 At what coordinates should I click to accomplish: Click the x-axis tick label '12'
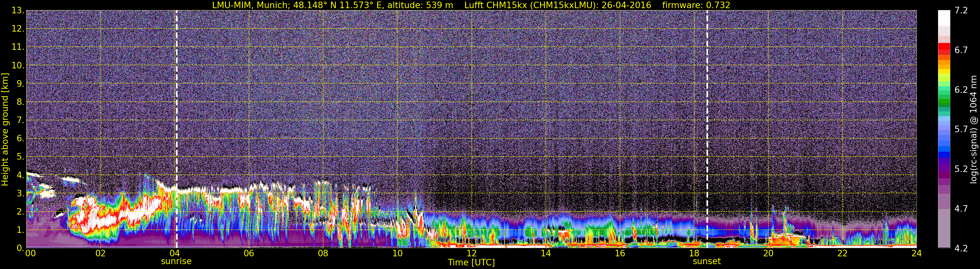click(x=471, y=253)
